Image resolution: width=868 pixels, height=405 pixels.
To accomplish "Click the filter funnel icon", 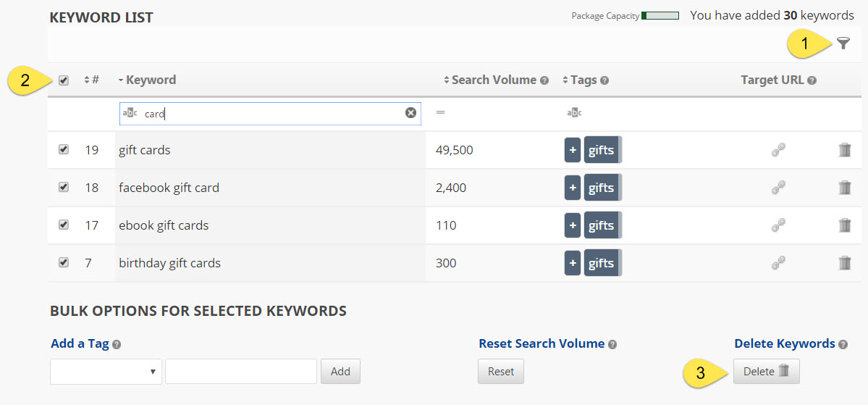I will tap(843, 43).
